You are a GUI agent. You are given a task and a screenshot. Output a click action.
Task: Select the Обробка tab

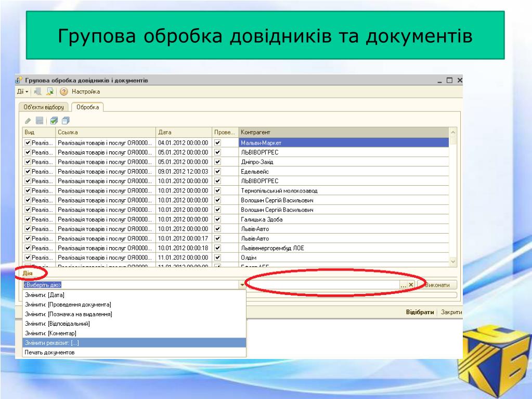point(87,107)
